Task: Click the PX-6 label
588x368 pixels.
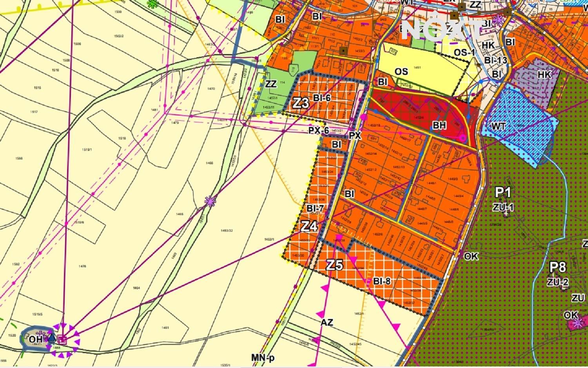Action: click(x=318, y=131)
